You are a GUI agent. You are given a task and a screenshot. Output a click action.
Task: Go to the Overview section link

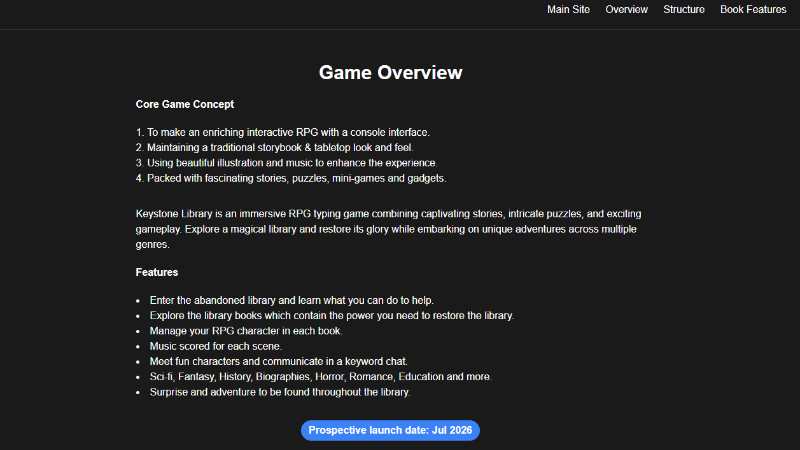627,10
